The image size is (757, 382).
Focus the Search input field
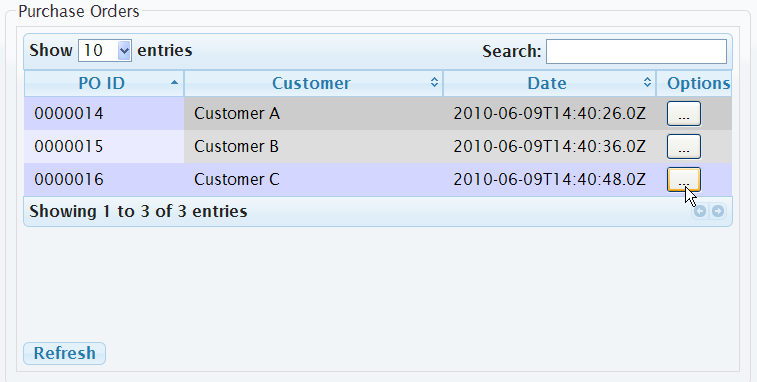(636, 51)
